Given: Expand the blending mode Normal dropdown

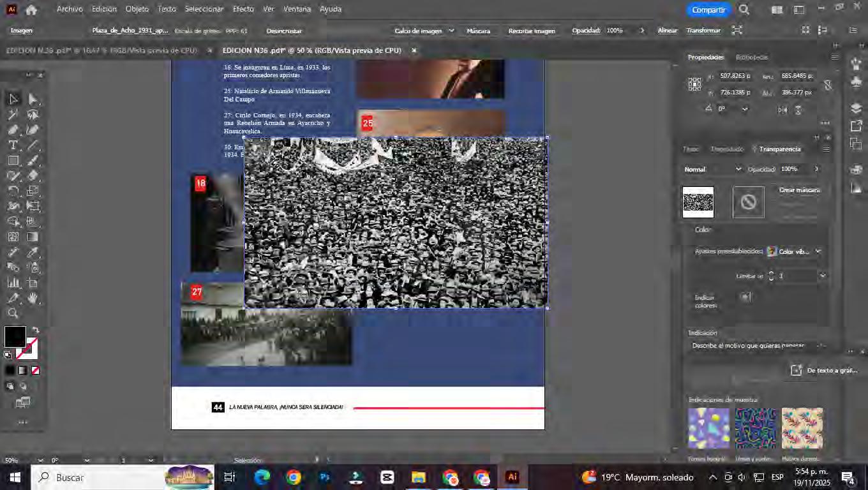Looking at the screenshot, I should pyautogui.click(x=738, y=169).
